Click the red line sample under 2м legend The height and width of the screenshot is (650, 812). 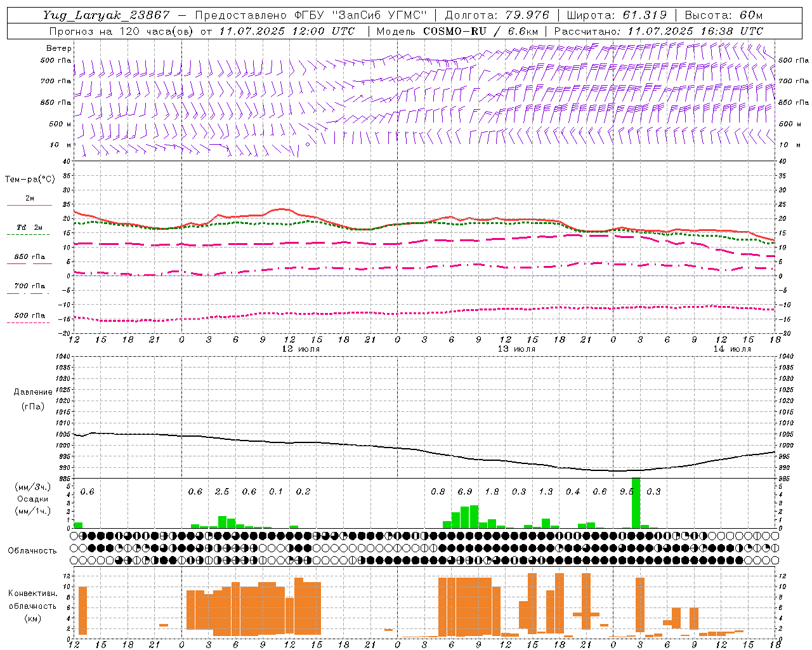tap(29, 206)
